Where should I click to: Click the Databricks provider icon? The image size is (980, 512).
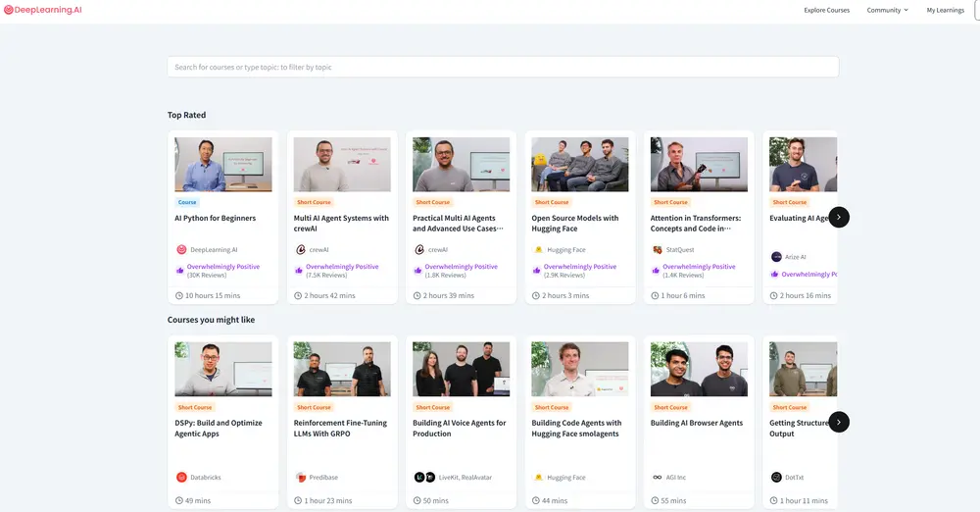[181, 478]
